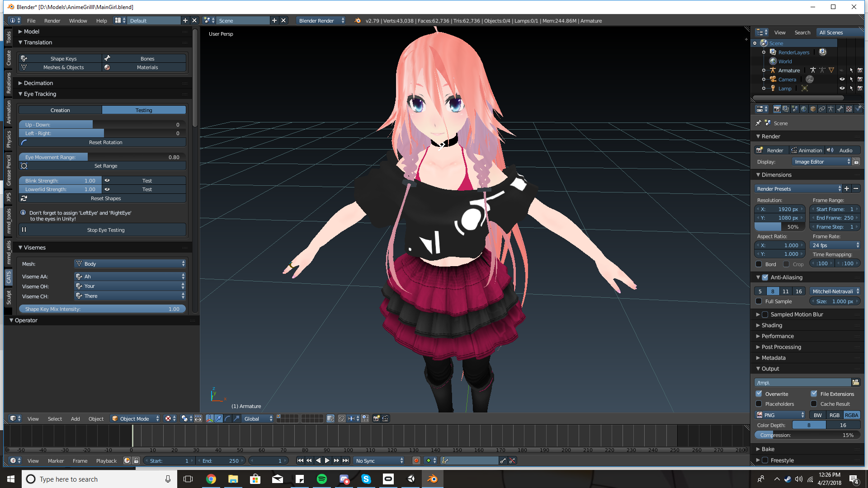868x488 pixels.
Task: Click the scale manipulator icon
Action: (x=236, y=418)
